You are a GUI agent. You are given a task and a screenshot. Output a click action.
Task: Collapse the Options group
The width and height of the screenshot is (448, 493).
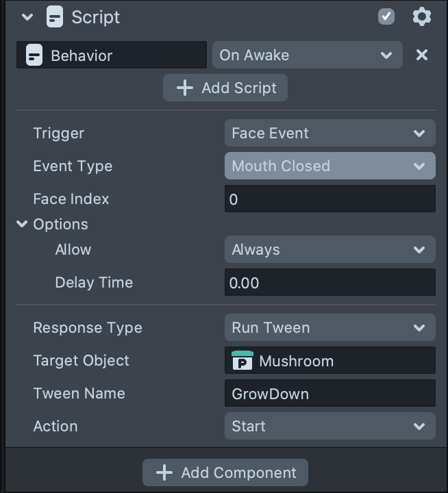[x=23, y=224]
